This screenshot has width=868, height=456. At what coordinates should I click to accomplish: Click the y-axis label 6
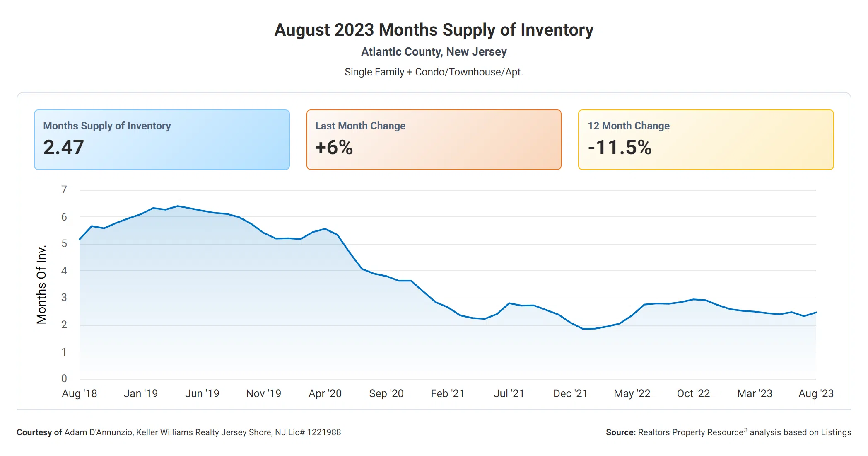tap(64, 217)
